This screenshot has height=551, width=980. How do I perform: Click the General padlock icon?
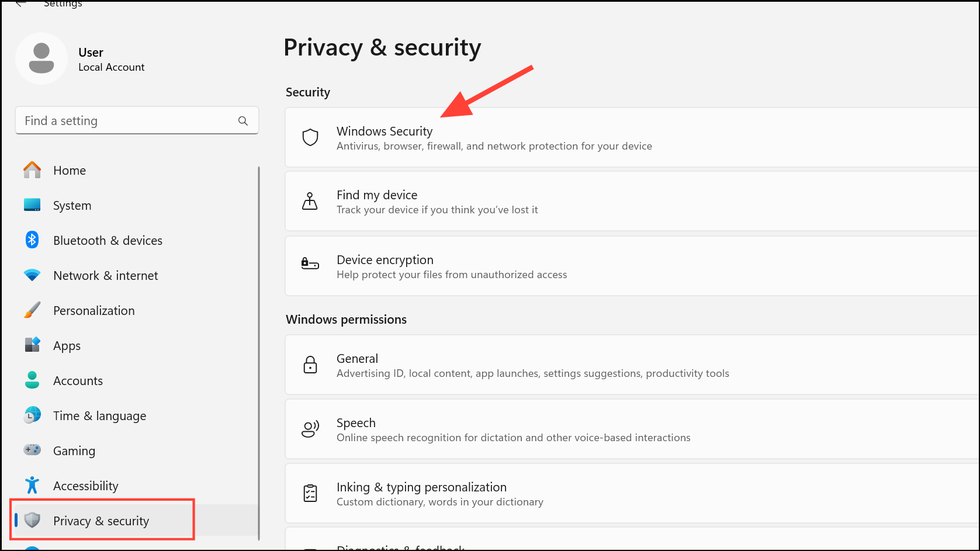tap(310, 365)
